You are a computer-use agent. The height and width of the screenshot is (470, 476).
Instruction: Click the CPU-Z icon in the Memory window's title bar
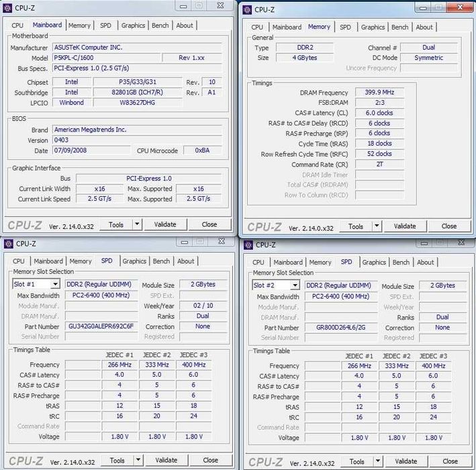247,9
